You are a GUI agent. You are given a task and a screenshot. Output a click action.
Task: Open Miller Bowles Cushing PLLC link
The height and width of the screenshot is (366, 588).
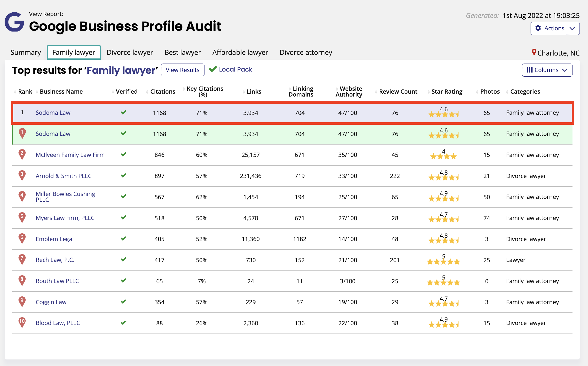click(x=65, y=197)
